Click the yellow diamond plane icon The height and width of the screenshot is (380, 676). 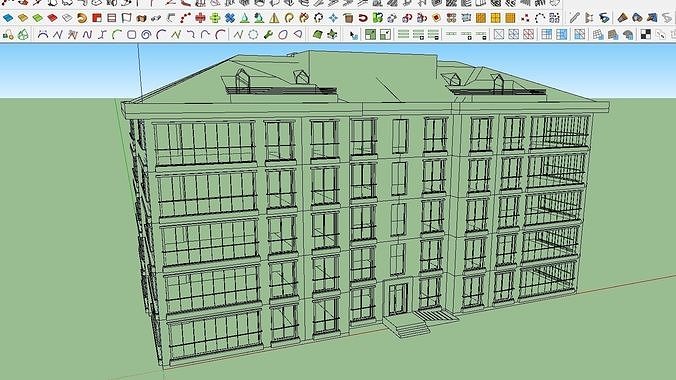(x=23, y=18)
